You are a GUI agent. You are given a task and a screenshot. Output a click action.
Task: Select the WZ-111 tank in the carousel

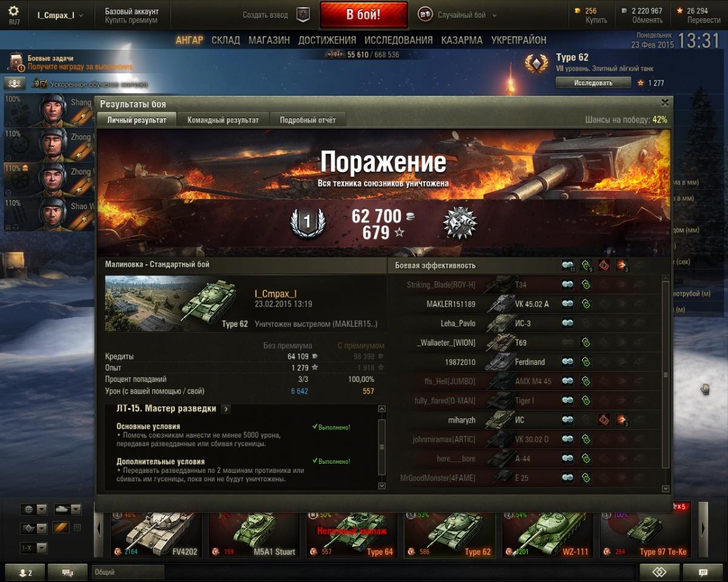pyautogui.click(x=548, y=534)
